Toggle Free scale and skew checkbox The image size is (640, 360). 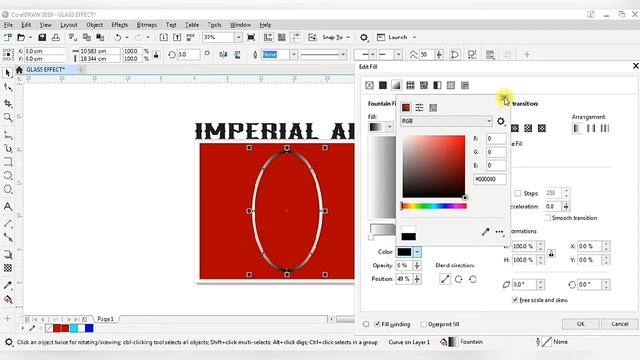[x=515, y=300]
